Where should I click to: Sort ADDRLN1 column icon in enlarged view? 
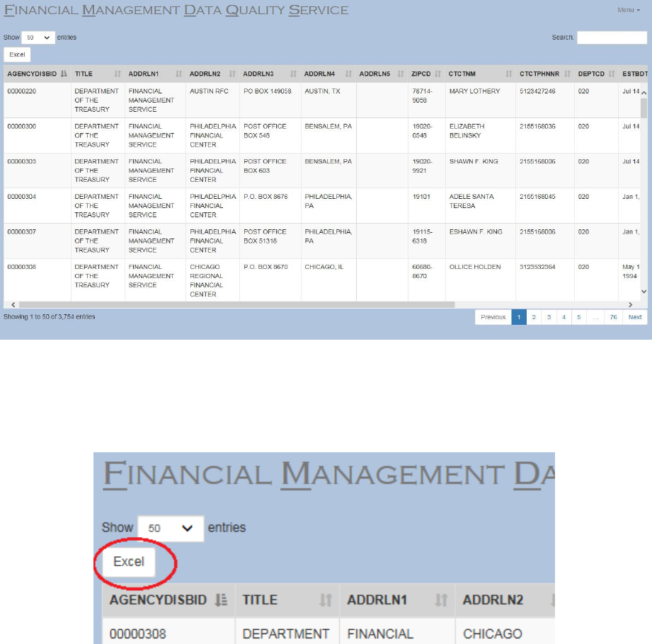click(x=441, y=600)
